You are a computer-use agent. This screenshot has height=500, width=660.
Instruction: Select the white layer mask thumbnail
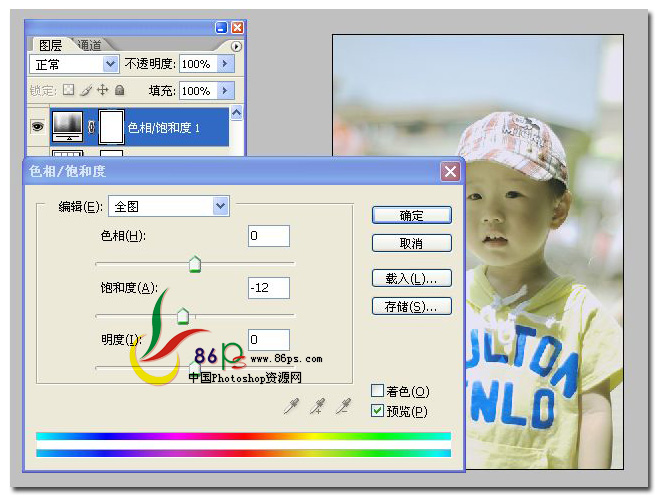click(x=112, y=127)
